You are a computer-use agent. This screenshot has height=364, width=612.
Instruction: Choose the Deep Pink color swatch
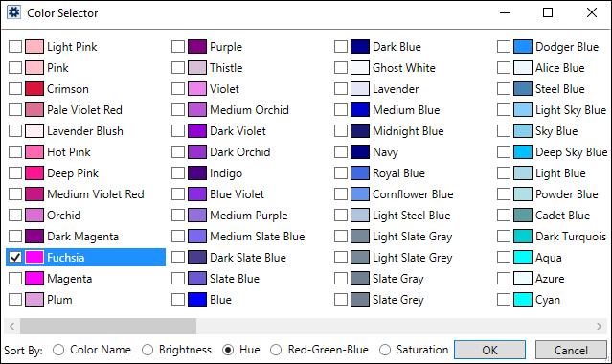[34, 173]
